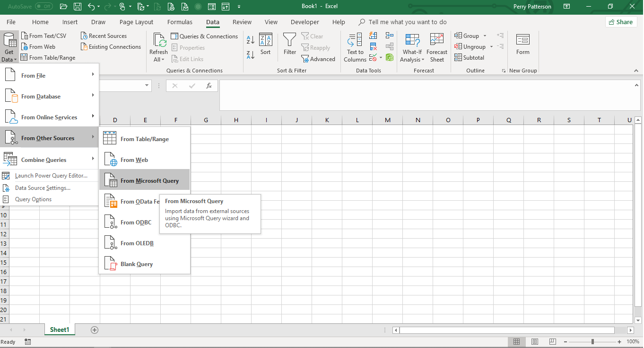This screenshot has height=348, width=644.
Task: Click Remove Duplicates icon in Data Tools
Action: point(373,47)
